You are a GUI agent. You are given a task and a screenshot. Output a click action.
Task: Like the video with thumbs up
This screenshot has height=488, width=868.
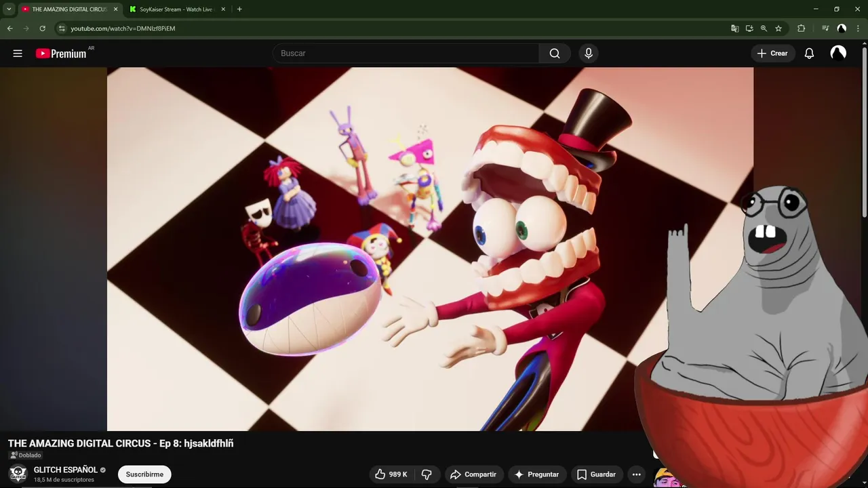point(392,474)
